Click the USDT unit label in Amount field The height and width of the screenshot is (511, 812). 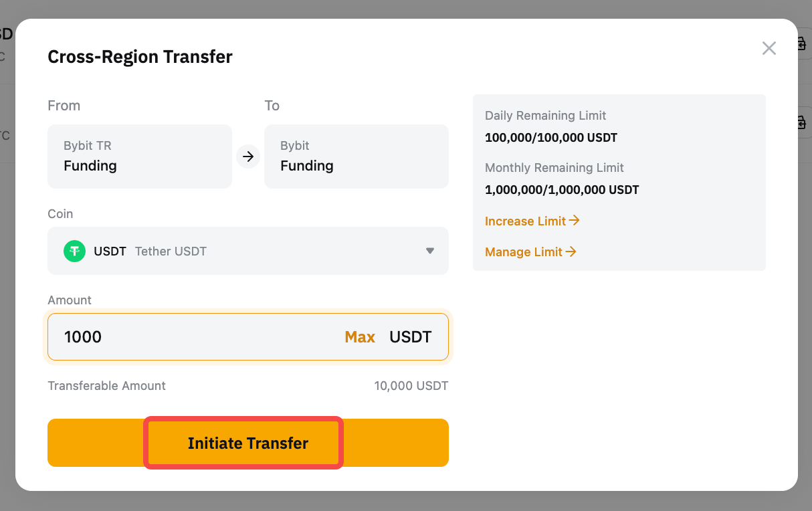[410, 336]
